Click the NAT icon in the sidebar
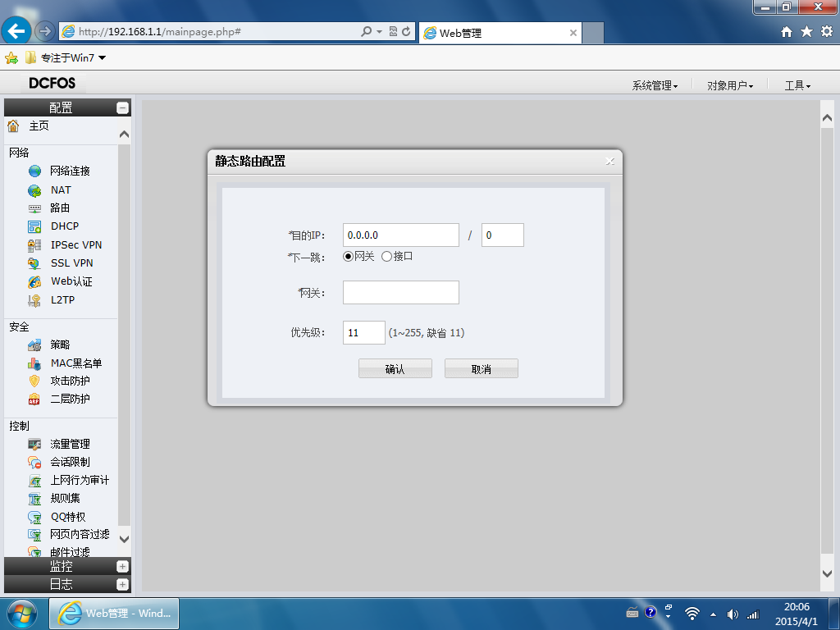Viewport: 840px width, 630px height. (34, 190)
